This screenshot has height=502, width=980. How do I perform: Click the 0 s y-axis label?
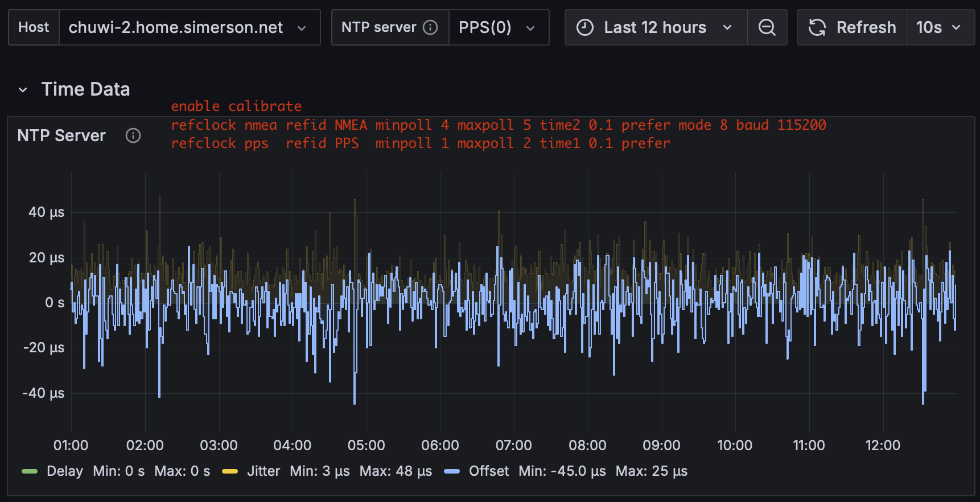(x=55, y=303)
